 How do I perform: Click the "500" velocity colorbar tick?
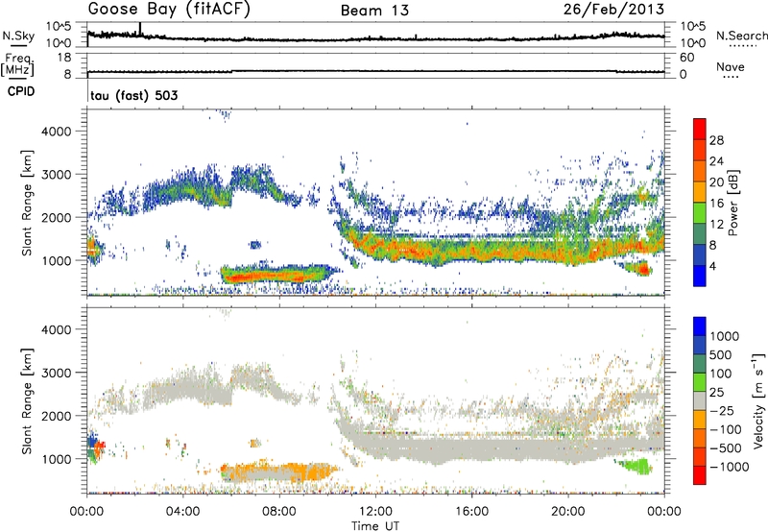click(721, 355)
